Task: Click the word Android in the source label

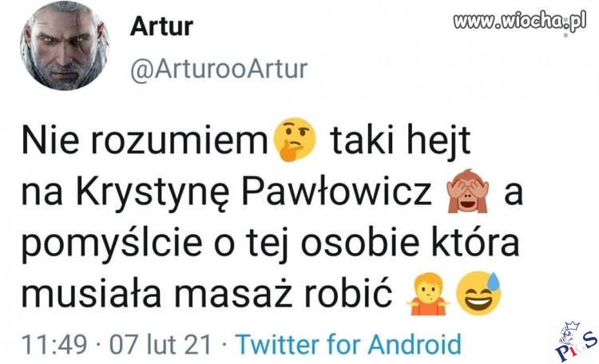Action: pos(415,344)
